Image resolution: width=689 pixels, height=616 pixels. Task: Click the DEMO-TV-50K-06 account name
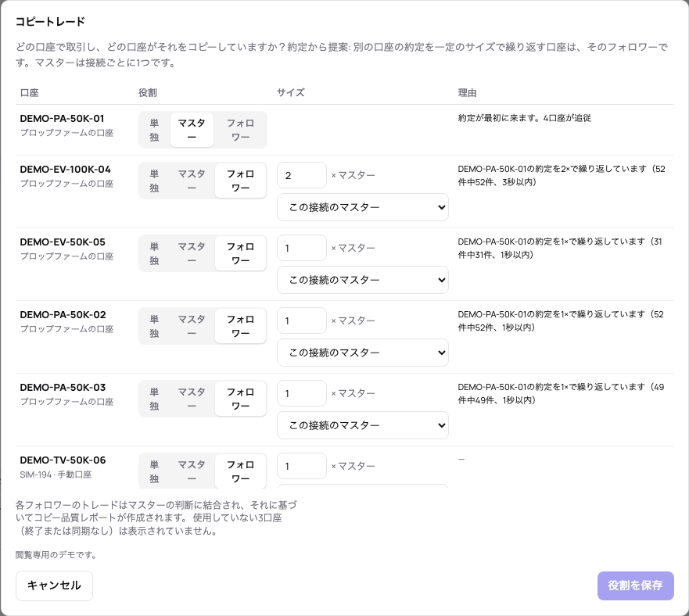[63, 460]
